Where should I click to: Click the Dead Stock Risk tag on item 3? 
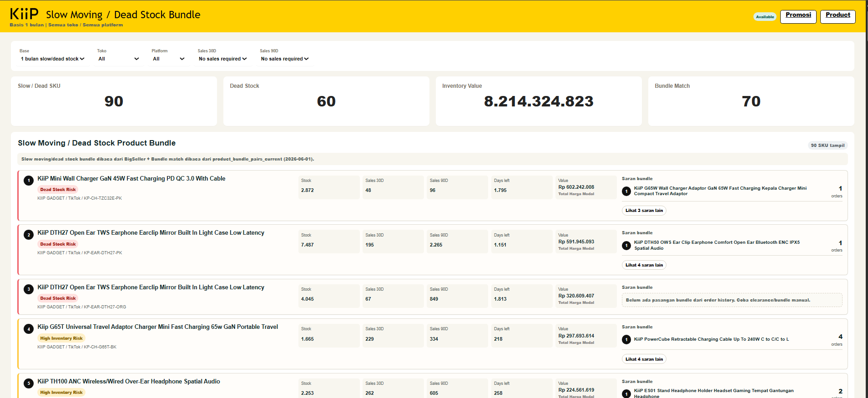[x=58, y=298]
